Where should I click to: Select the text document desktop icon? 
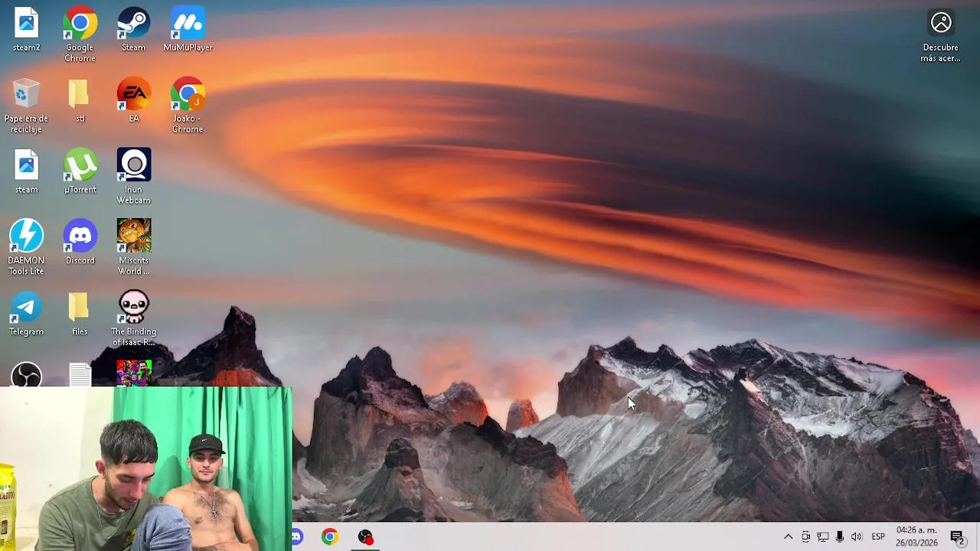(x=80, y=374)
